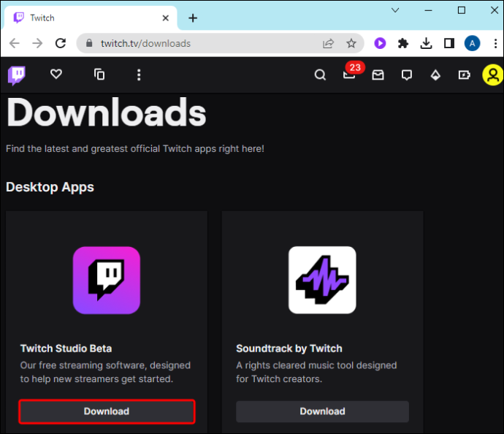Viewport: 504px width, 434px height.
Task: Open the Chrome extensions puzzle icon
Action: (403, 43)
